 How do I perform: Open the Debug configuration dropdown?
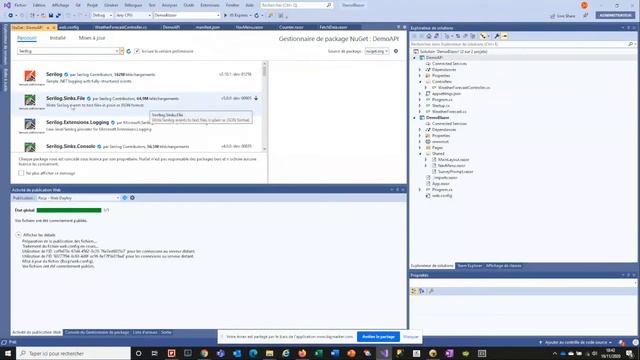(x=102, y=16)
